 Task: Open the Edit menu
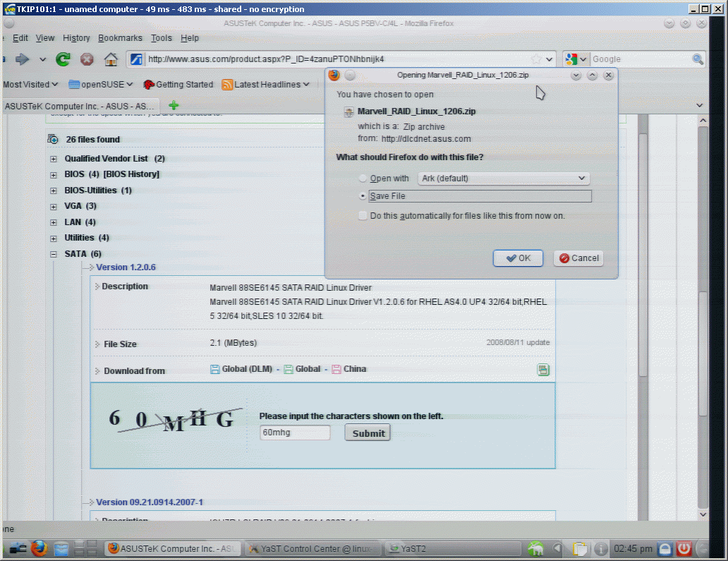(x=20, y=38)
